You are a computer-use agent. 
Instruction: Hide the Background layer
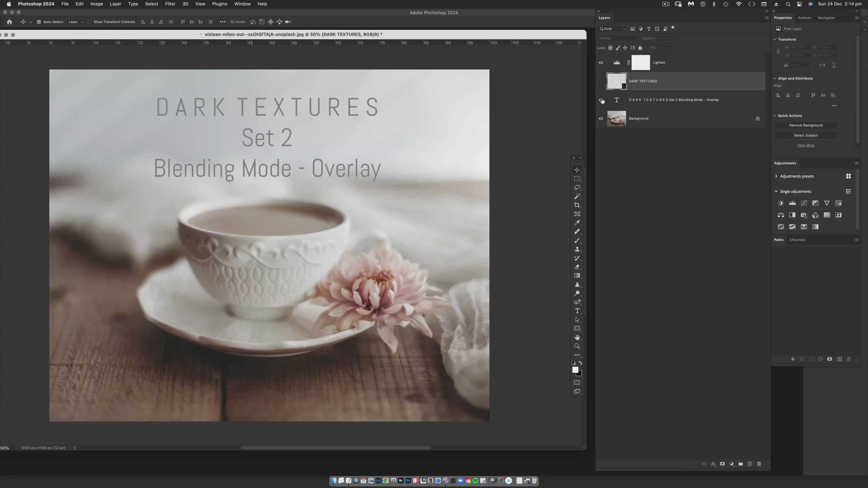[x=601, y=118]
